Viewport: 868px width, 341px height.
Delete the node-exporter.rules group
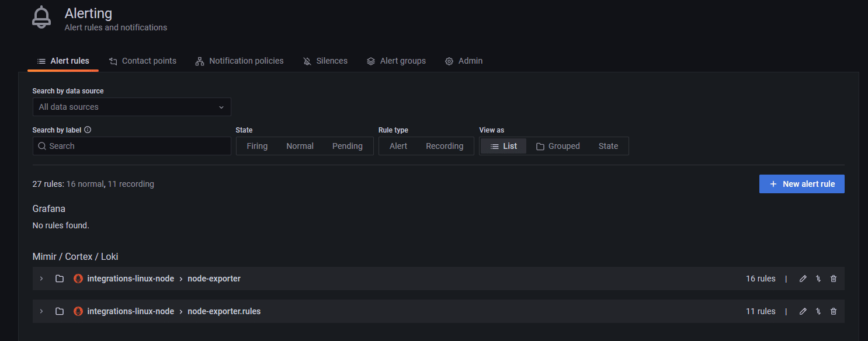[x=834, y=311]
